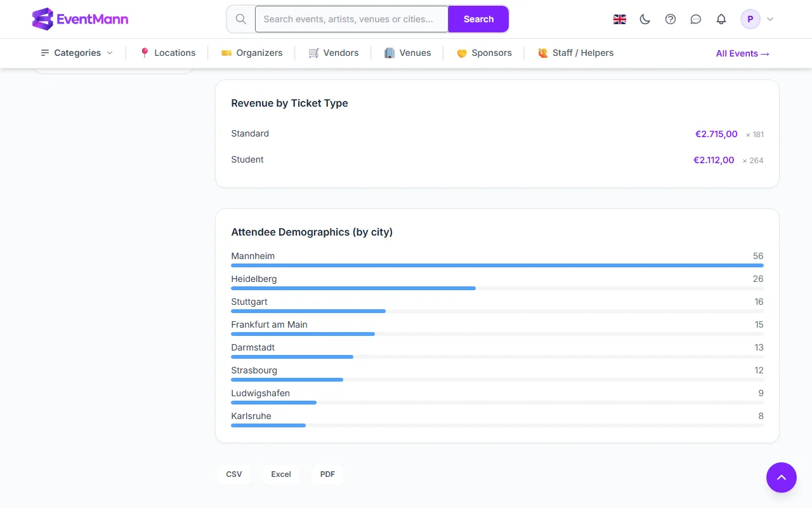Open the notifications bell
The image size is (812, 508).
[721, 19]
